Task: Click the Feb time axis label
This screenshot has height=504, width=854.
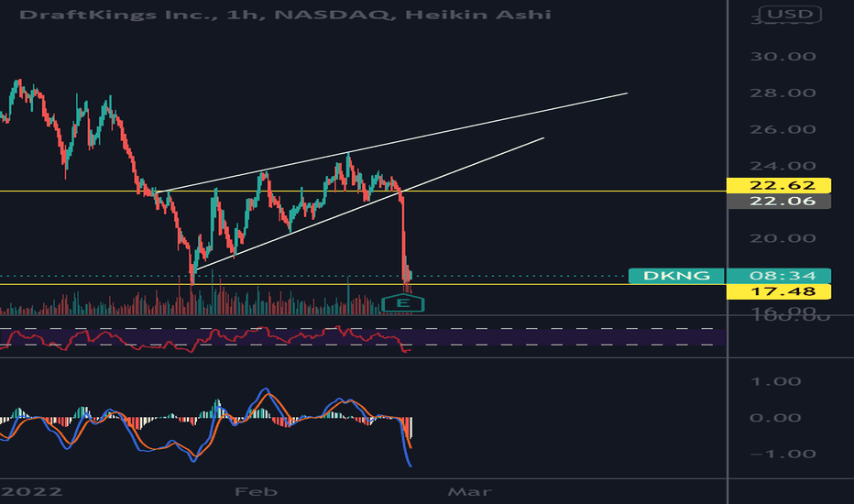Action: (256, 492)
